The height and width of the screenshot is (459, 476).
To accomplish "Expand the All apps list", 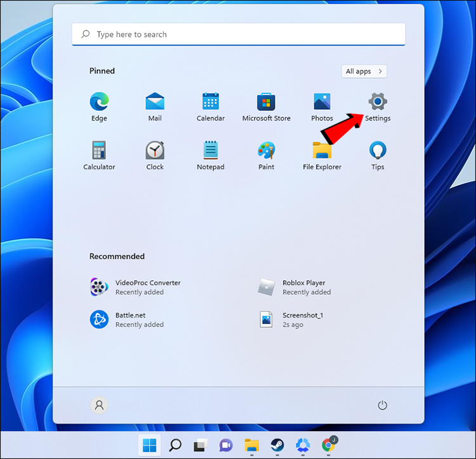I will point(364,71).
